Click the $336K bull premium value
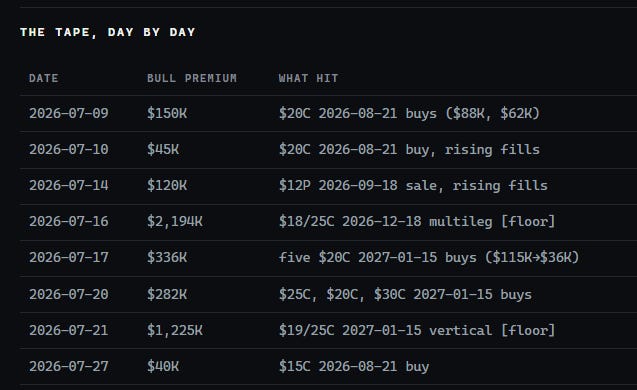637x390 pixels. click(167, 258)
